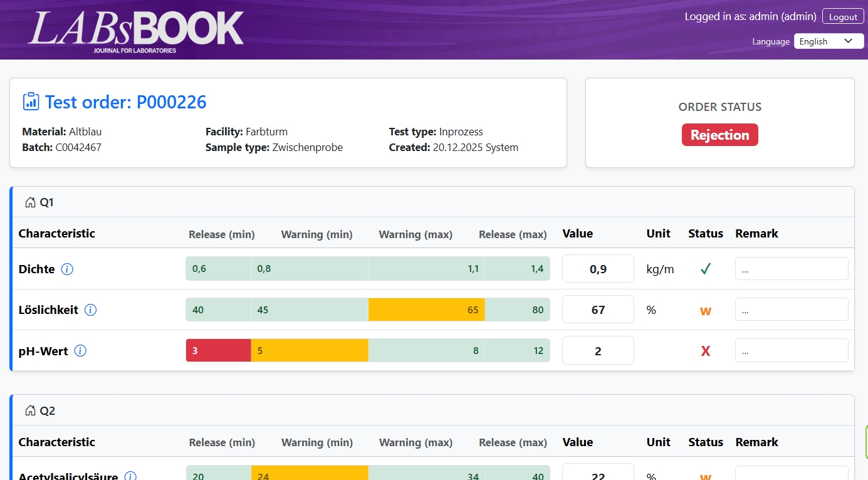Click the red release-min segment of pH-Wert

219,351
